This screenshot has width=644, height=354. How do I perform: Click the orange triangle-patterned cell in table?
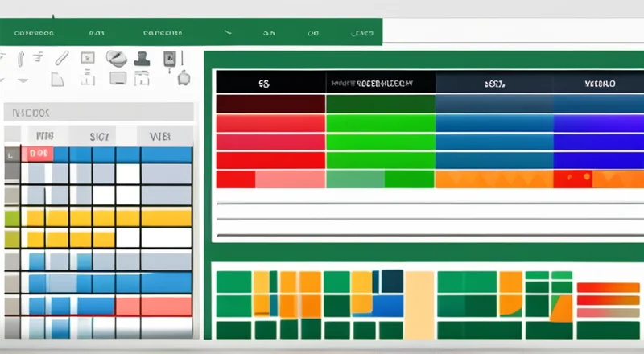(494, 179)
